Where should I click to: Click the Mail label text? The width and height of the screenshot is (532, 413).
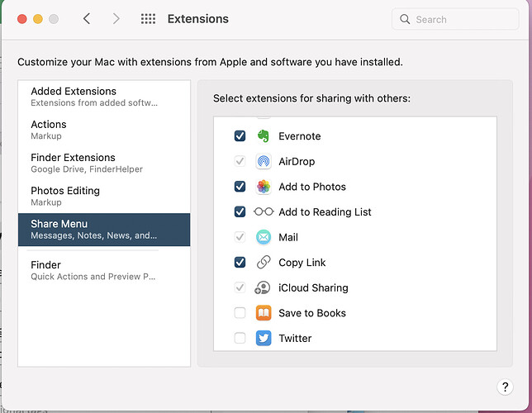tap(288, 237)
